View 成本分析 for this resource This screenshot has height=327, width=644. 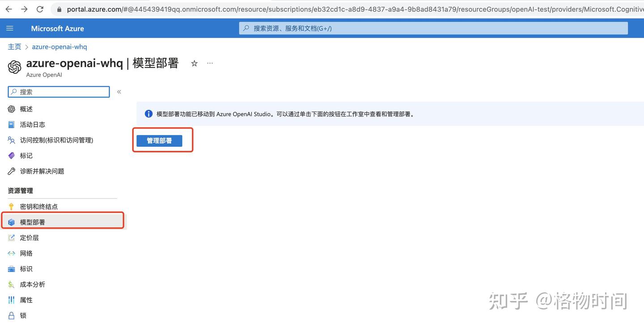pyautogui.click(x=32, y=284)
